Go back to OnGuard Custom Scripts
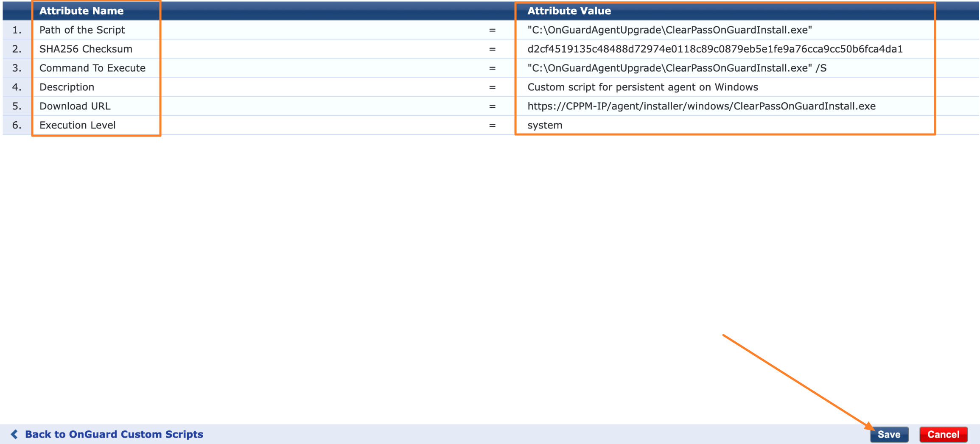 tap(114, 434)
